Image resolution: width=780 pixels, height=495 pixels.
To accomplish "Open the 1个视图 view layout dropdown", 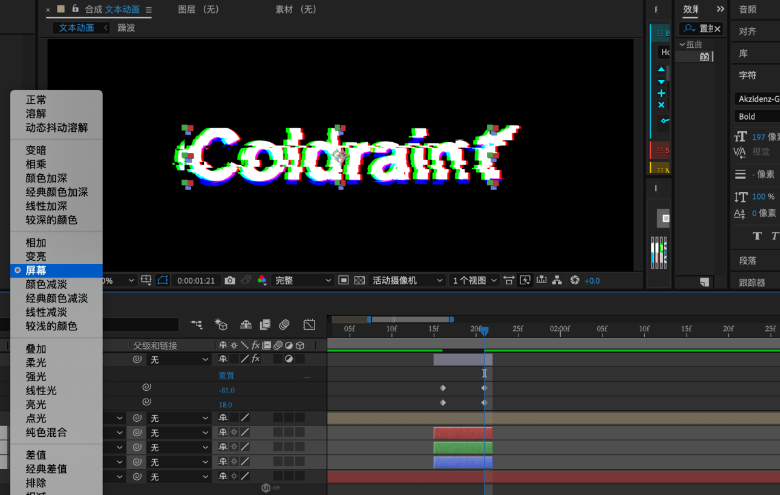I will tap(474, 281).
